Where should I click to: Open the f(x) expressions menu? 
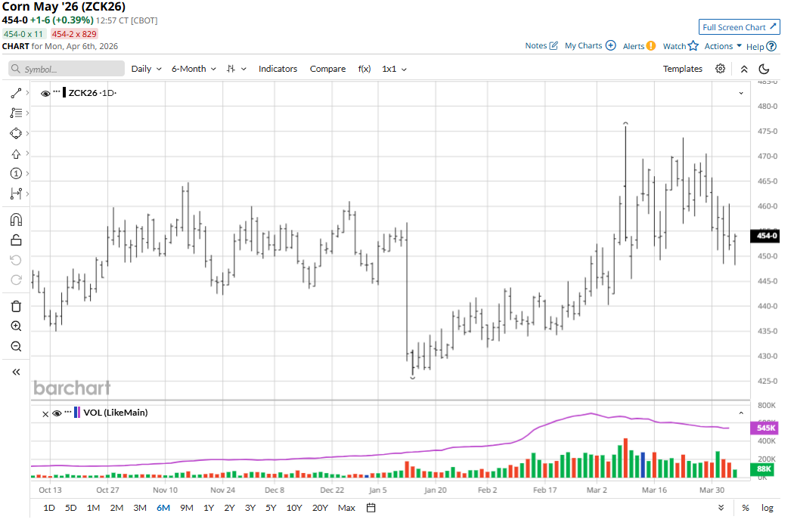(364, 69)
